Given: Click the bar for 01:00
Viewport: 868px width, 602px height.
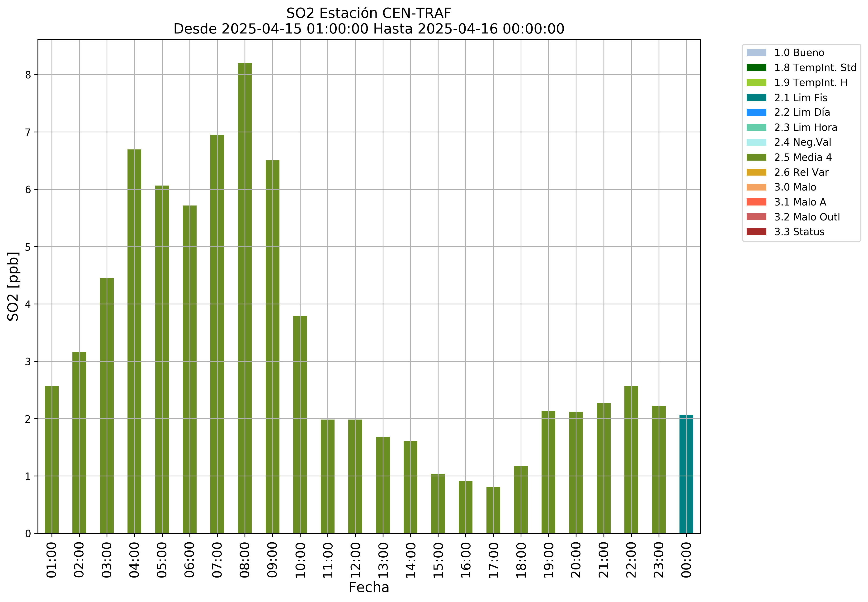Looking at the screenshot, I should [52, 459].
